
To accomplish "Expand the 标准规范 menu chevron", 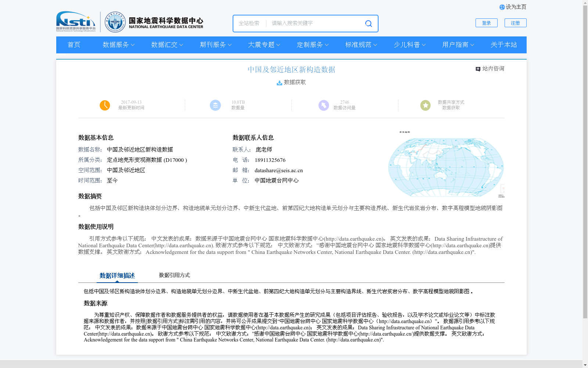I will tap(375, 45).
